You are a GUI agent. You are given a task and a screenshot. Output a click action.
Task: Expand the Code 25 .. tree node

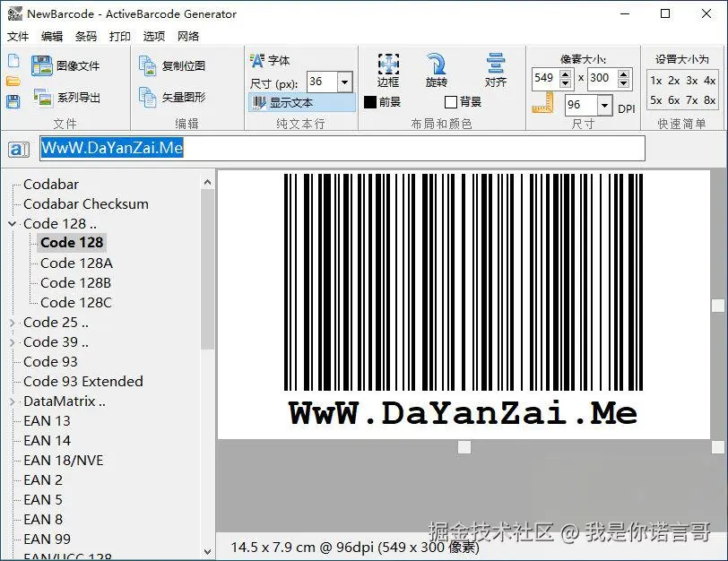(12, 323)
